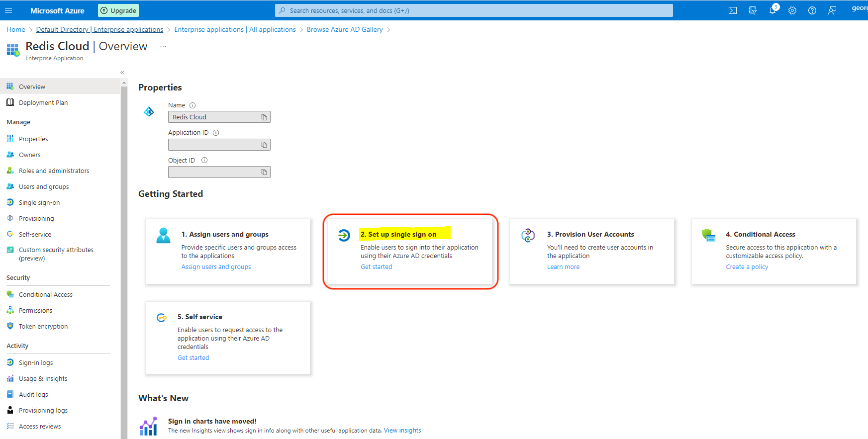Open the ellipsis more options beside Overview

[x=163, y=46]
